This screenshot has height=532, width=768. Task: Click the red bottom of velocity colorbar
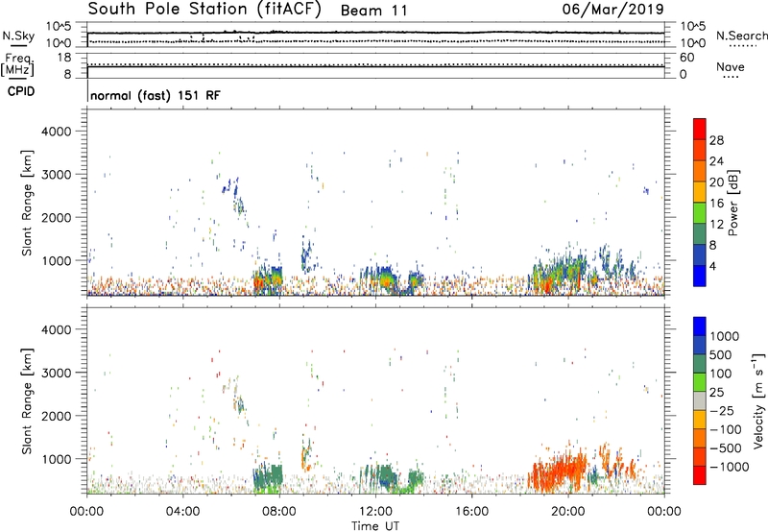pos(700,475)
